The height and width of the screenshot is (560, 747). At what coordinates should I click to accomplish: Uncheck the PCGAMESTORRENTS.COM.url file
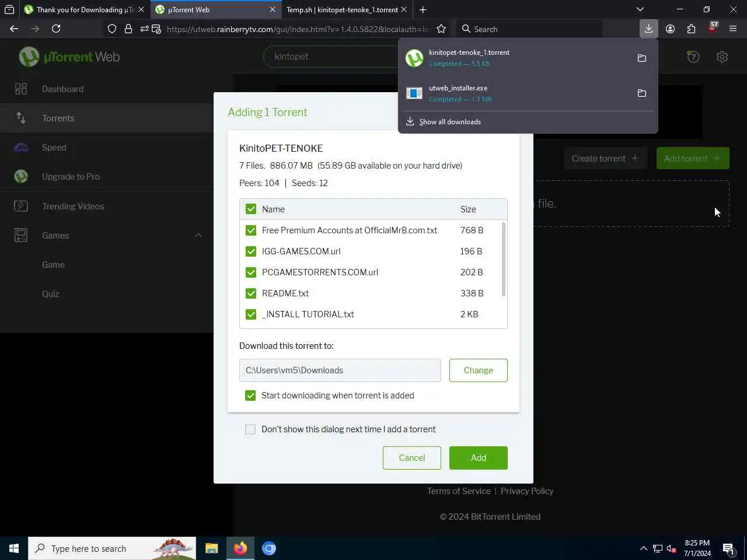click(x=251, y=272)
